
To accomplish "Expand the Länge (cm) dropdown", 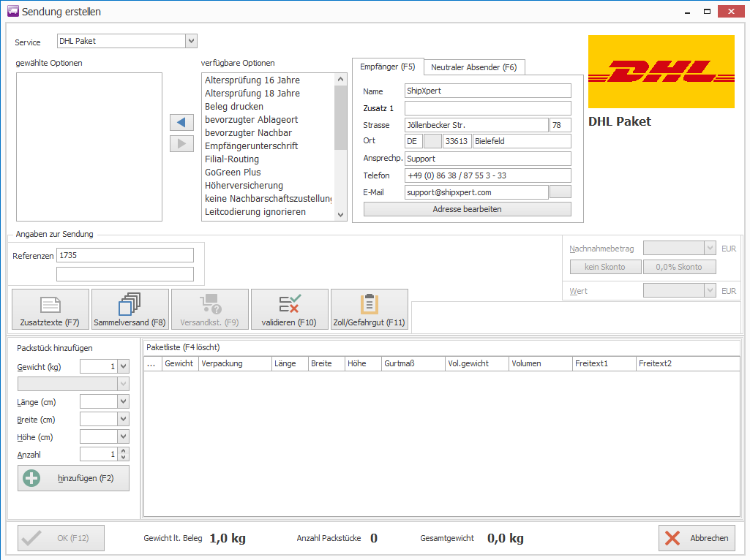I will [124, 401].
